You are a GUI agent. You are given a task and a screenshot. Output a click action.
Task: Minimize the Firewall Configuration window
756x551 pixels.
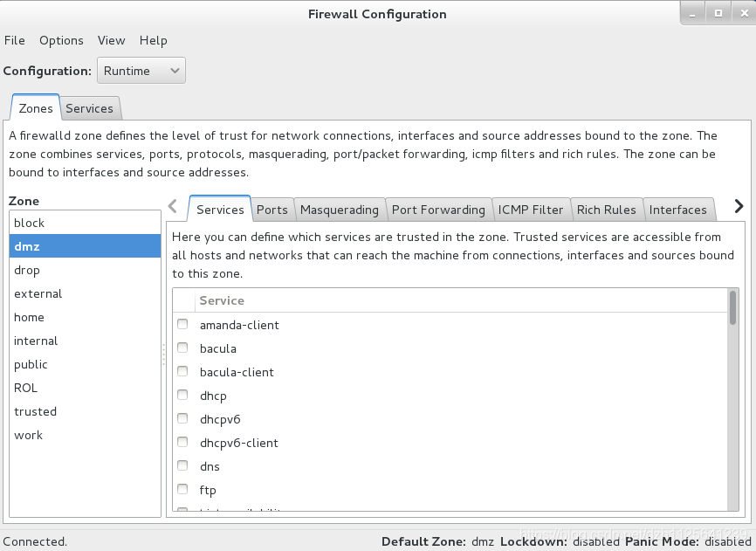click(693, 13)
